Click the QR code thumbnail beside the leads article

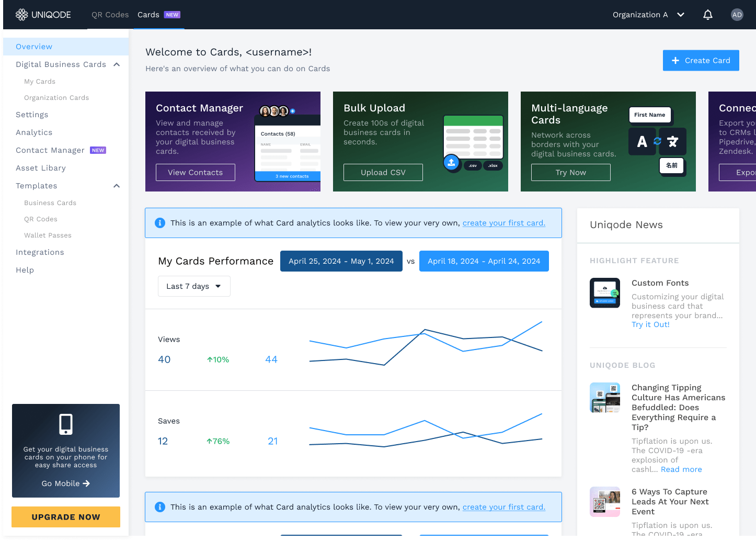(605, 501)
